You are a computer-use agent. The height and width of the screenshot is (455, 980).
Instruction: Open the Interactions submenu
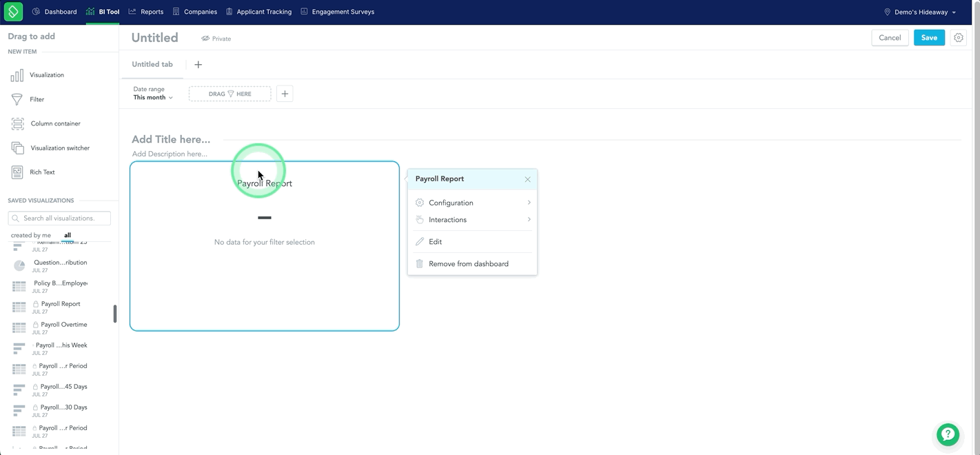pyautogui.click(x=472, y=220)
